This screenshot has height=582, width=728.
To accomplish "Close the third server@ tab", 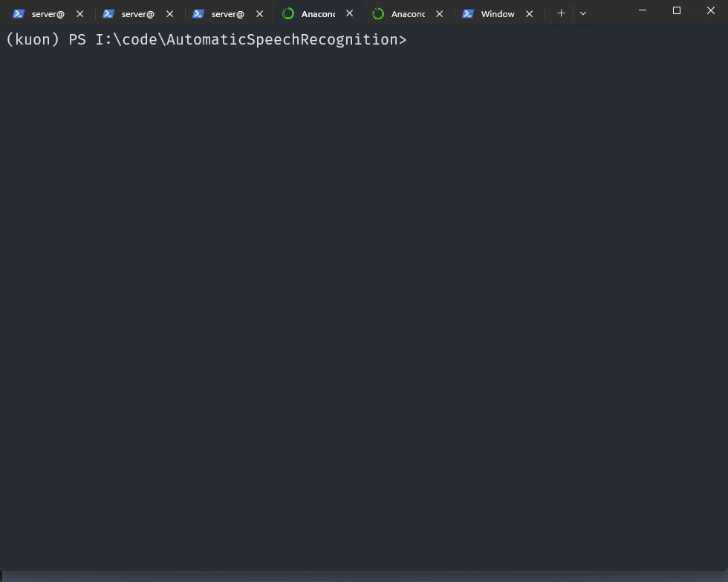I will 259,14.
